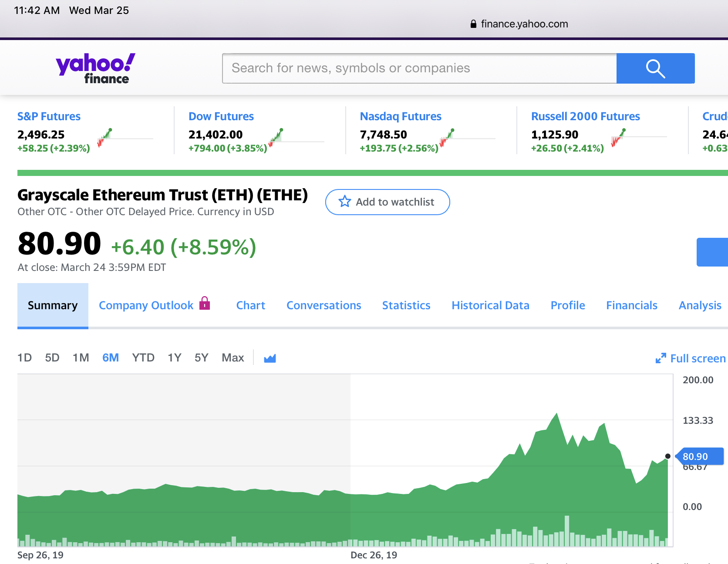Select the 1Y chart range
The image size is (728, 564).
(x=174, y=358)
